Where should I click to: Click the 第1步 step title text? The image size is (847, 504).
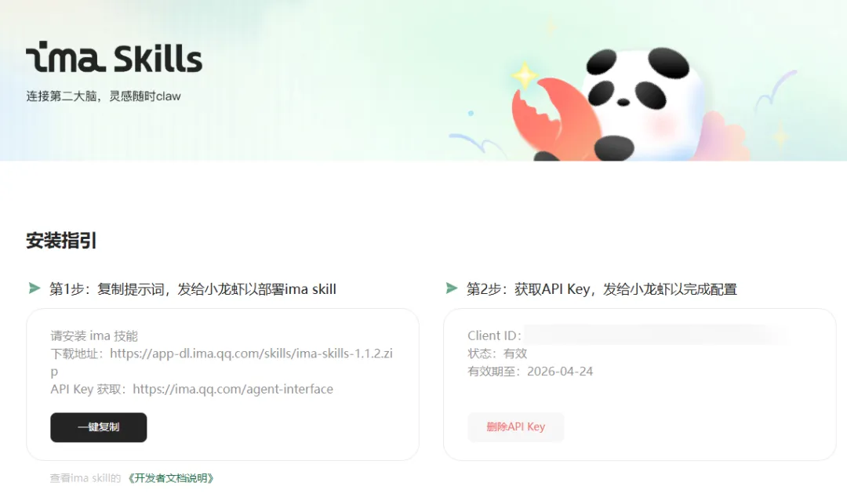pyautogui.click(x=193, y=289)
